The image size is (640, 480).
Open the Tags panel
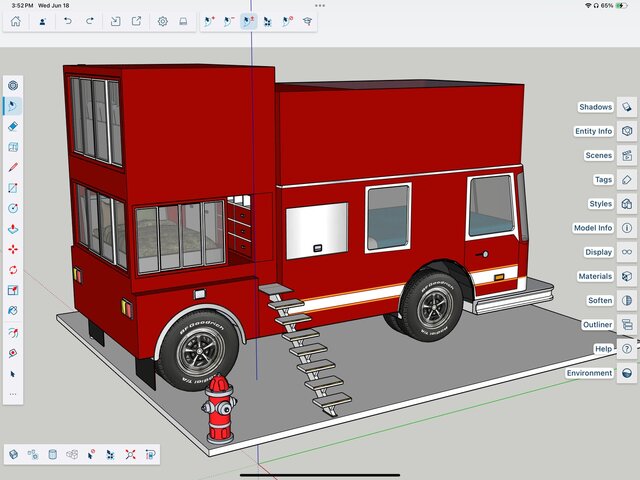click(603, 180)
